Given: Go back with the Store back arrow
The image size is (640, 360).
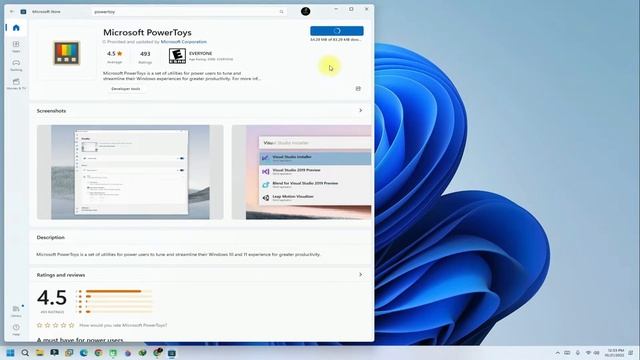Looking at the screenshot, I should tap(12, 11).
